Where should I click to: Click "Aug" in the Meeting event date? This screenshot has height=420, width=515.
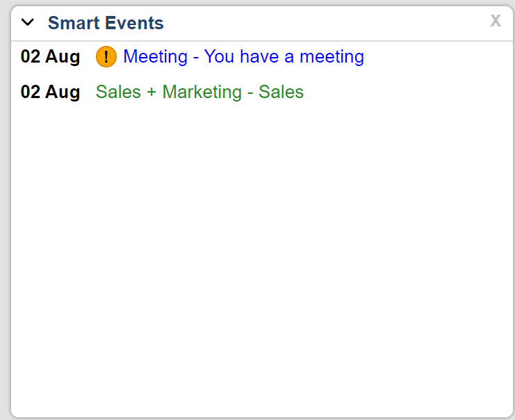point(63,56)
